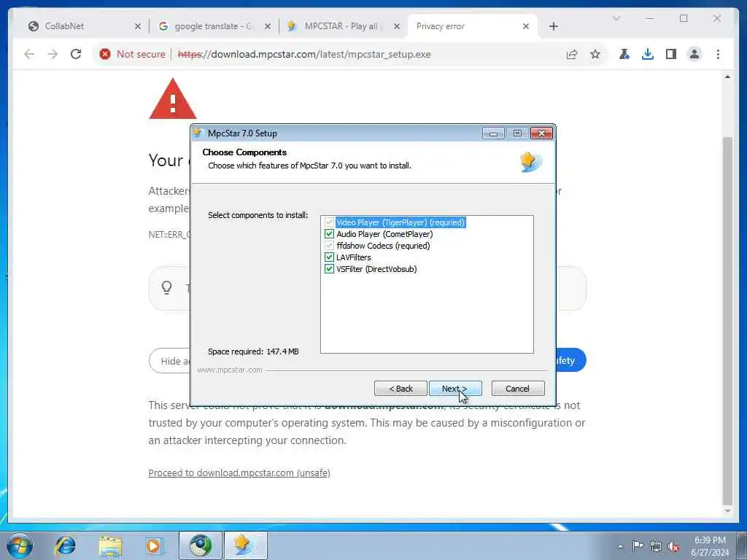The width and height of the screenshot is (747, 560).
Task: Toggle the VSFilter (DirectVobsub) checkbox
Action: tap(329, 268)
